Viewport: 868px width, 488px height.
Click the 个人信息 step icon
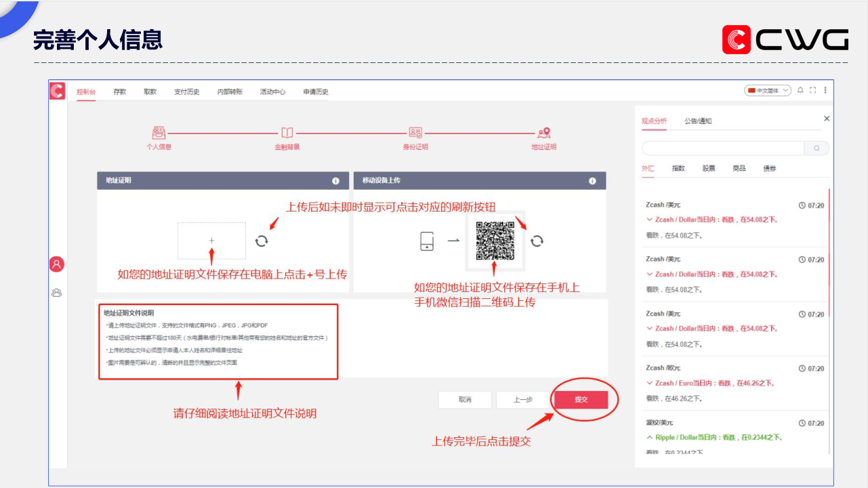pos(159,133)
